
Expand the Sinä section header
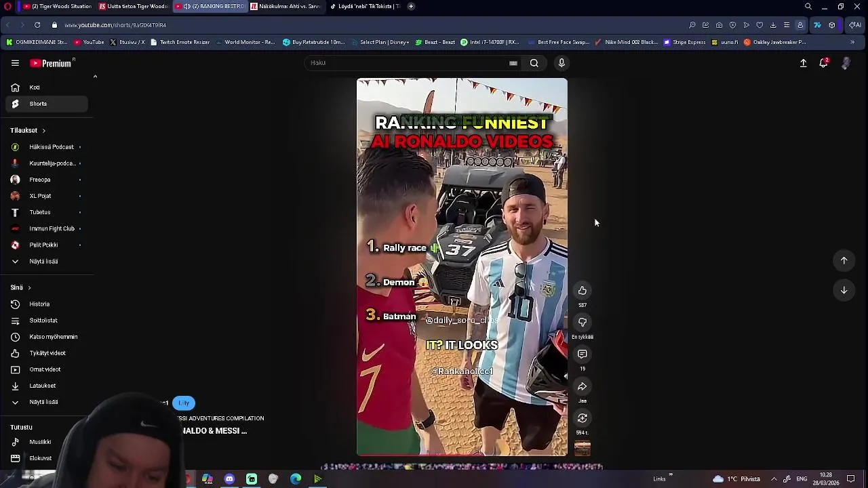pos(20,287)
